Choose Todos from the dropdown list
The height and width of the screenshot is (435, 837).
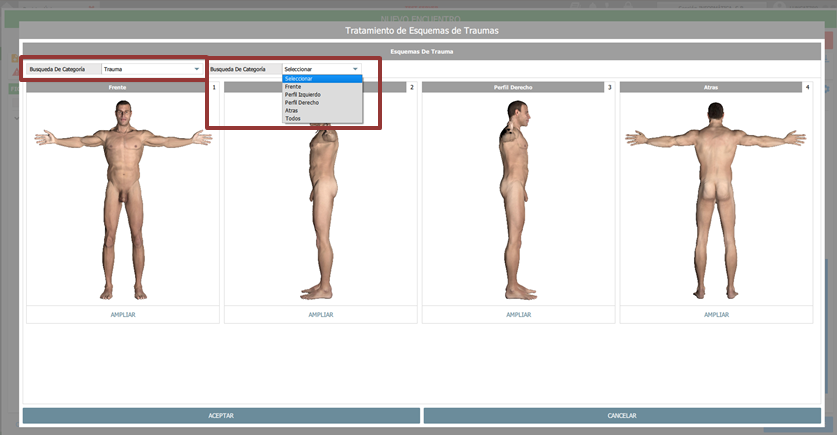tap(292, 119)
